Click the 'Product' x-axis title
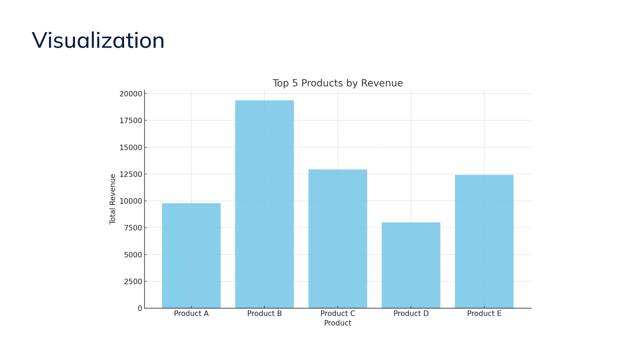644x355 pixels. tap(337, 323)
